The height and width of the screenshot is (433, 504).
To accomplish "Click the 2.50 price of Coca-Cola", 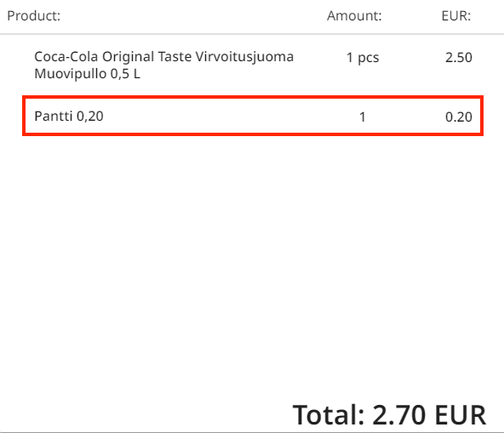I will [459, 58].
